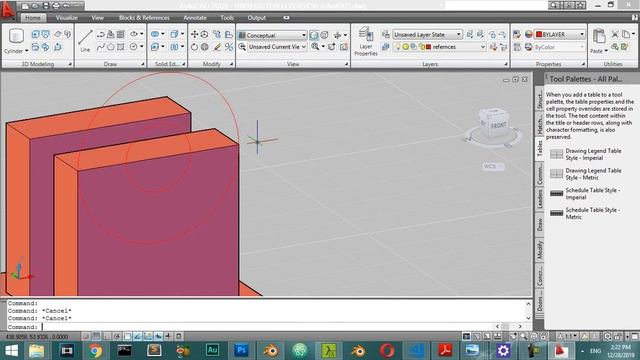Open the WCS coordinate system dropdown
Viewport: 640px width, 360px height.
click(493, 167)
